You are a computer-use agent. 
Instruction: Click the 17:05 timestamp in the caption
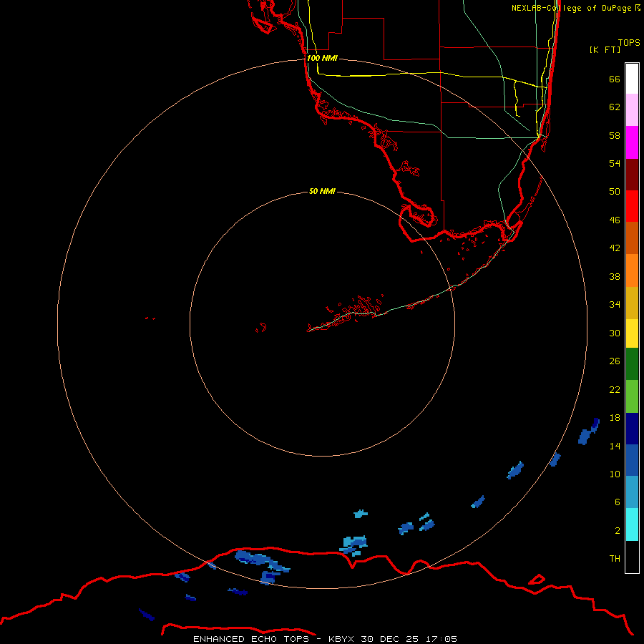pos(441,639)
